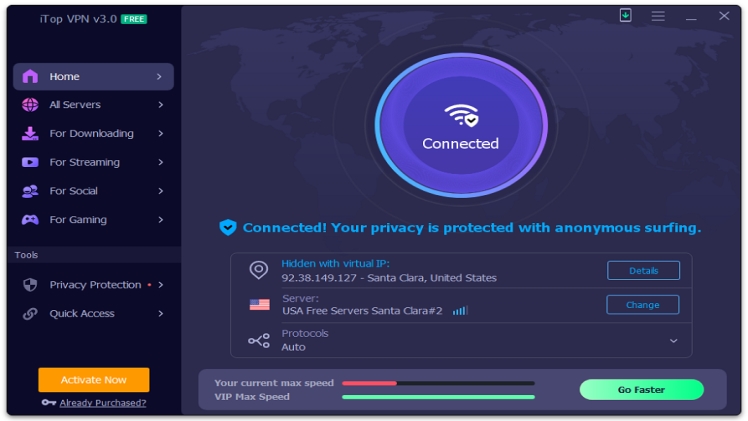Screen dimensions: 748x421
Task: Select the For Streaming menu item
Action: point(93,163)
